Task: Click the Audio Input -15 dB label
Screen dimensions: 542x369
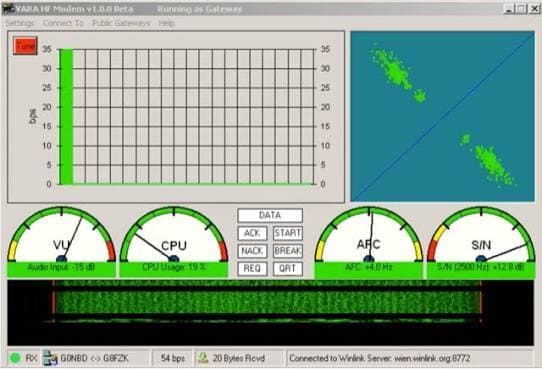Action: click(x=62, y=267)
